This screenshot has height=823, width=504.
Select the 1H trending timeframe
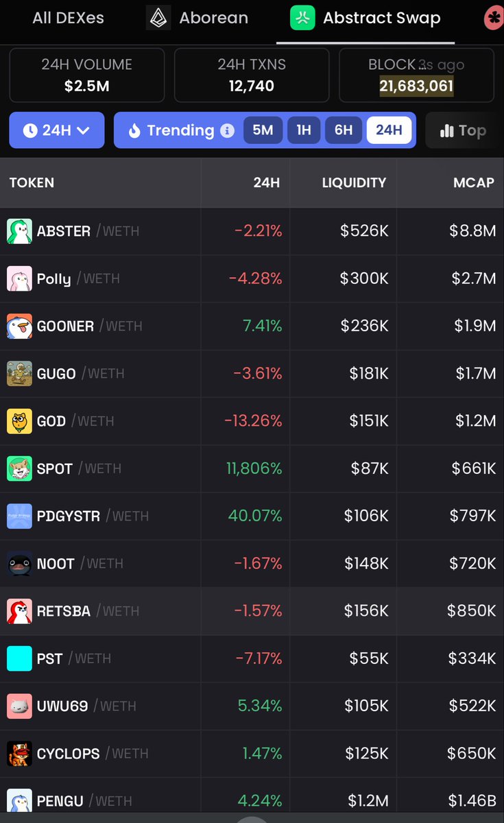tap(304, 130)
